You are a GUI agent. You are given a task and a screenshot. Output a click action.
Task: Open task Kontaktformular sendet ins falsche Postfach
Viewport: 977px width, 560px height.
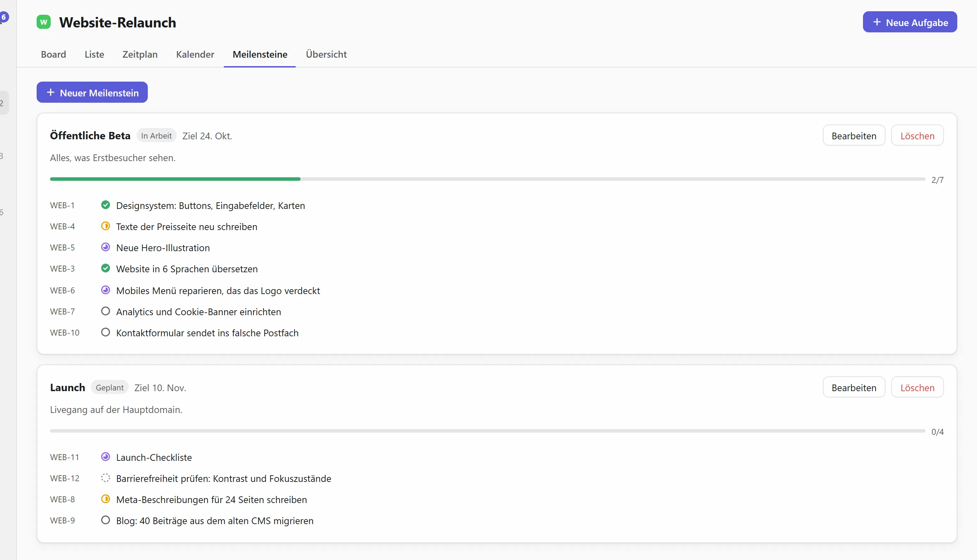pyautogui.click(x=207, y=333)
